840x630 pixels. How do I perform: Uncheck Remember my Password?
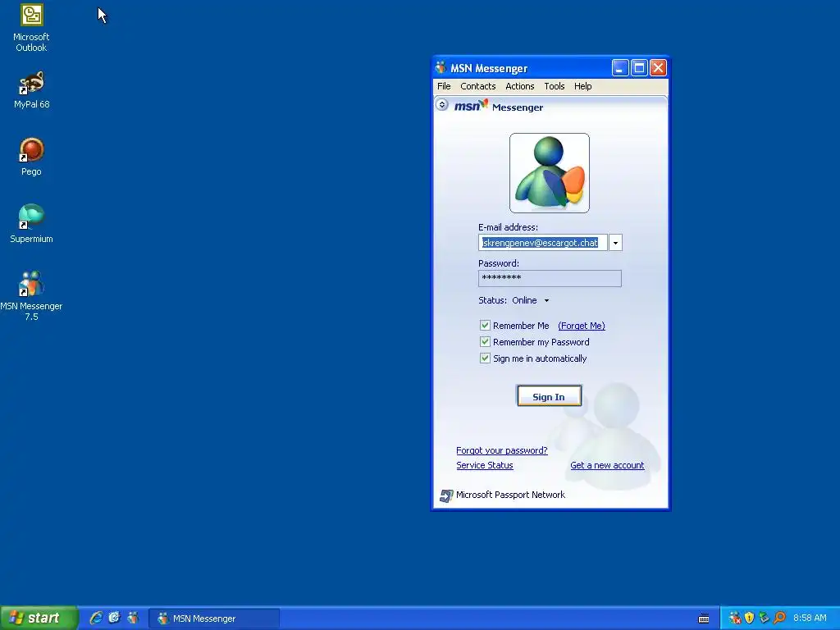[485, 342]
